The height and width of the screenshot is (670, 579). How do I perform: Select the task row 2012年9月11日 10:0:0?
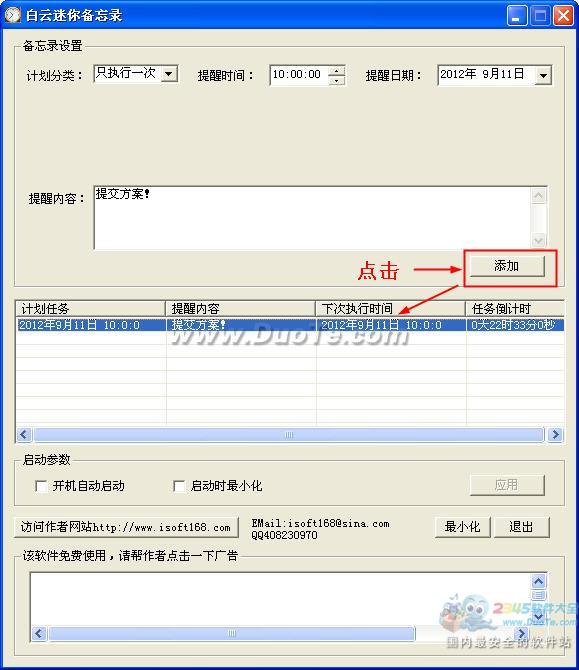290,325
